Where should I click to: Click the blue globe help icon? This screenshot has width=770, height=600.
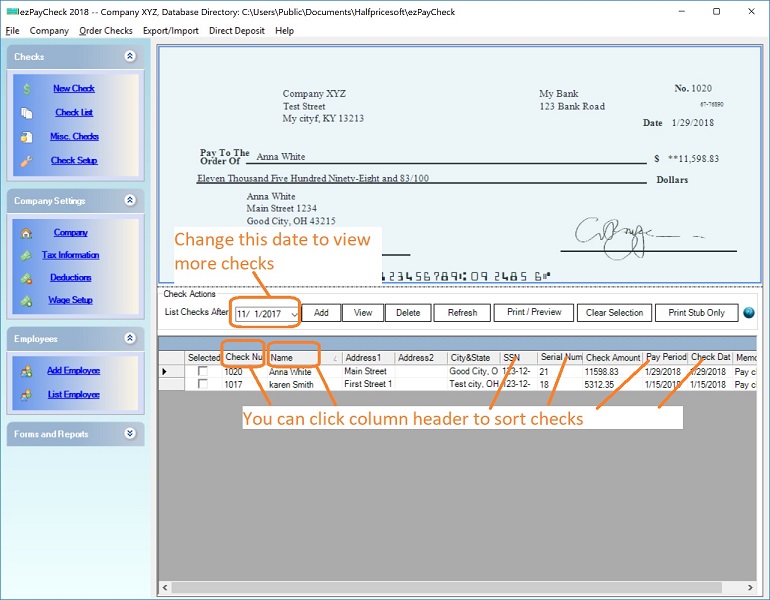749,313
